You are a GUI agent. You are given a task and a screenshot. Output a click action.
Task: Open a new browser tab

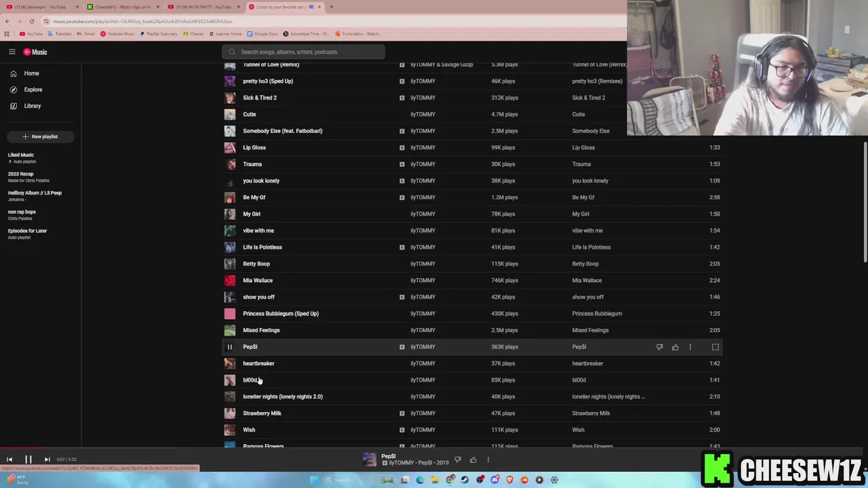[x=332, y=7]
